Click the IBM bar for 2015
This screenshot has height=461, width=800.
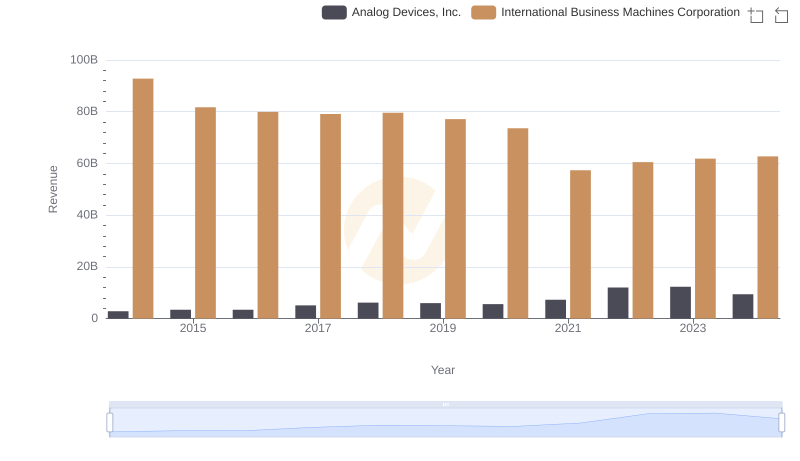[x=205, y=213]
